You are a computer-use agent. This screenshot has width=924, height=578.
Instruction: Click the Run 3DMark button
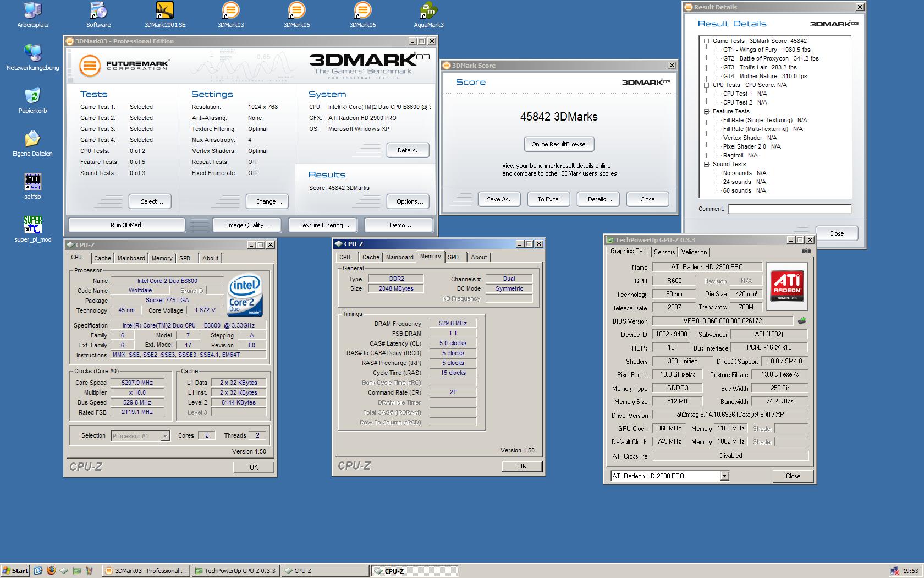(x=127, y=225)
